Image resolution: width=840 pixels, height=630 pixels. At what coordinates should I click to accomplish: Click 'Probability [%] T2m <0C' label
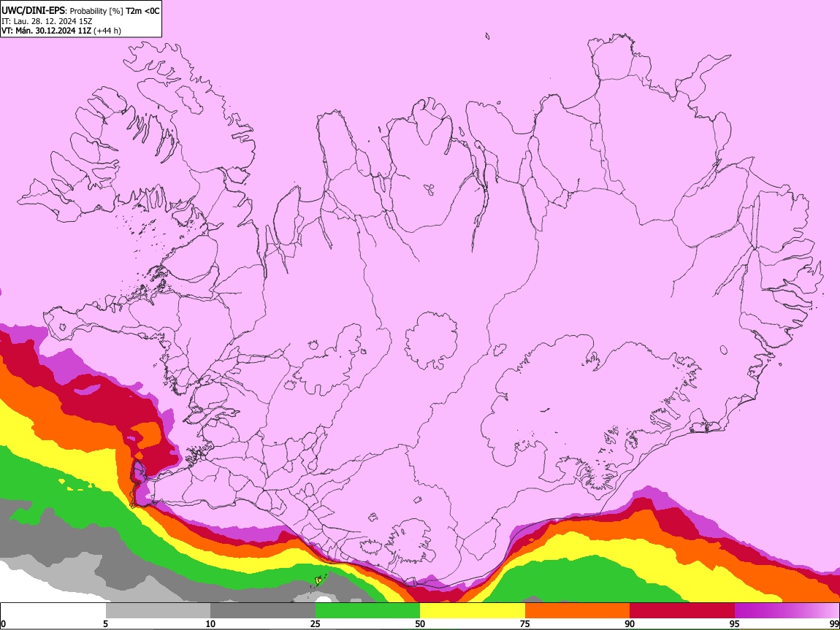[x=115, y=11]
